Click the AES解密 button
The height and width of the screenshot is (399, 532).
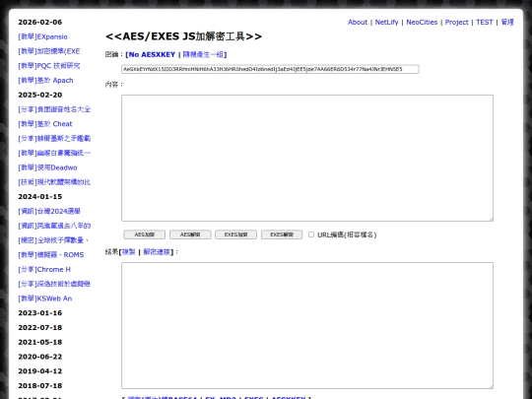click(x=190, y=234)
